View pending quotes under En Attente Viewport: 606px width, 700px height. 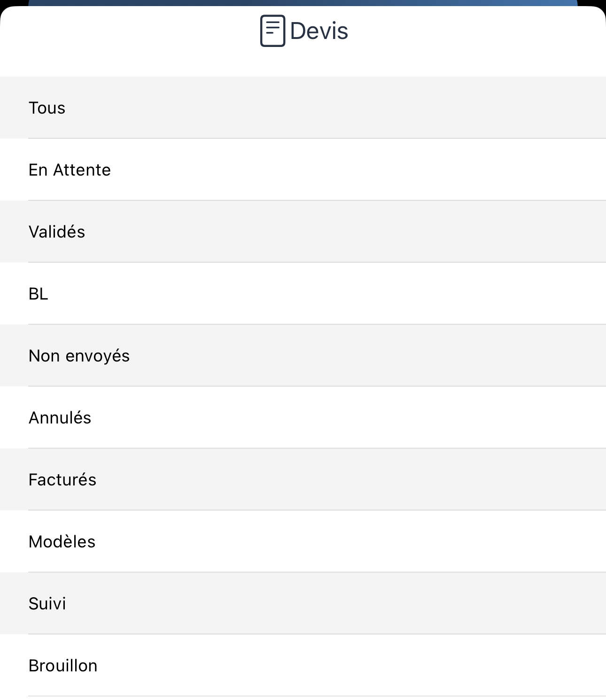[303, 169]
